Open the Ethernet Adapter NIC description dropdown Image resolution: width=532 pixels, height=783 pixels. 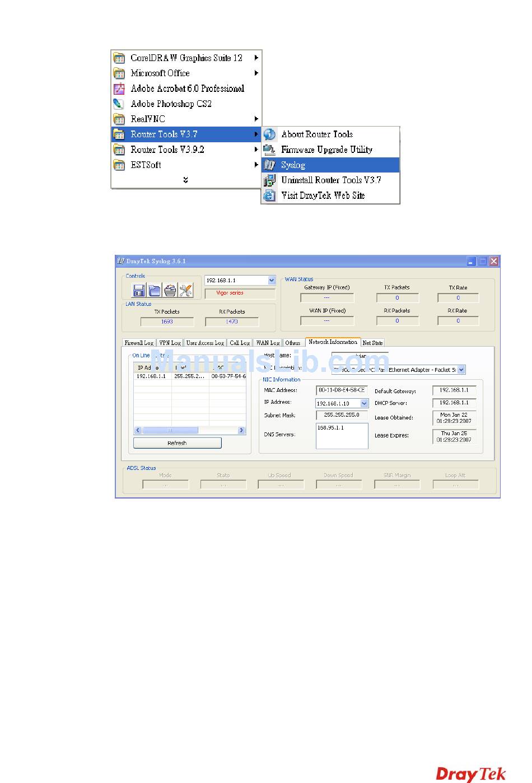[x=461, y=370]
